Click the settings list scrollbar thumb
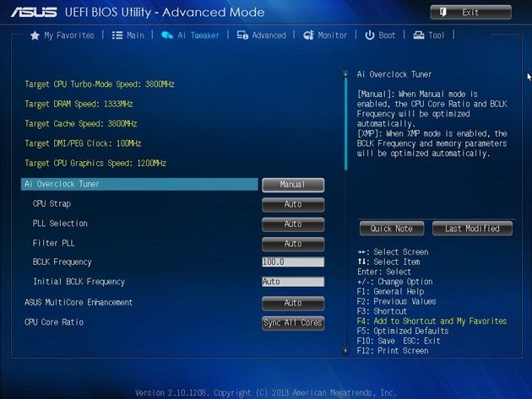Image resolution: width=532 pixels, height=399 pixels. click(x=345, y=124)
